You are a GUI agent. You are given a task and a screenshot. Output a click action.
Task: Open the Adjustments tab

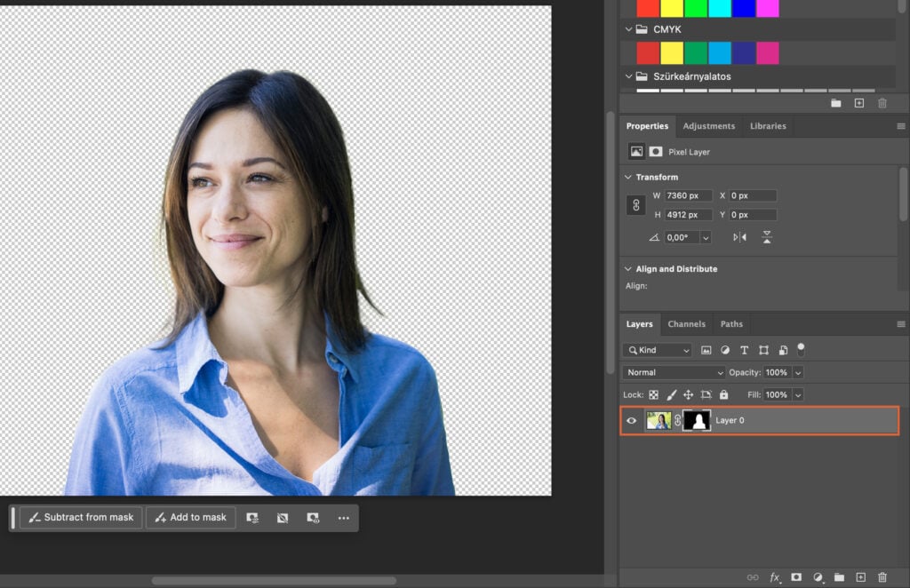(709, 125)
